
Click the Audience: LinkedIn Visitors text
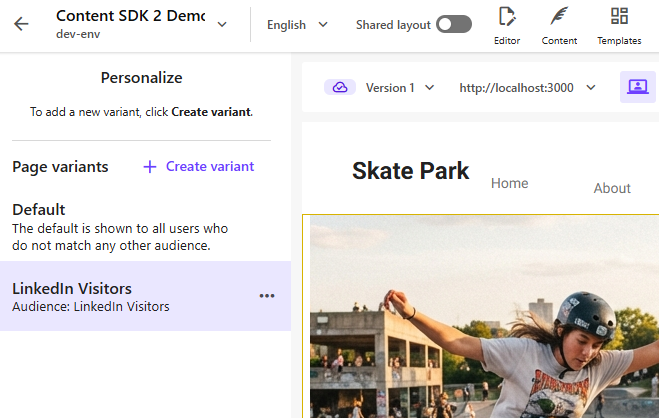tap(91, 307)
